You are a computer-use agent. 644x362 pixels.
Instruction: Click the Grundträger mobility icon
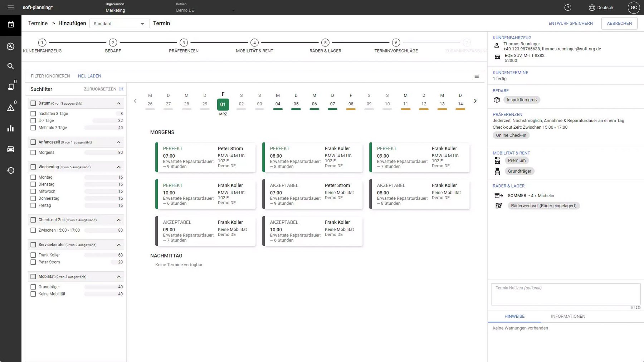pos(497,171)
